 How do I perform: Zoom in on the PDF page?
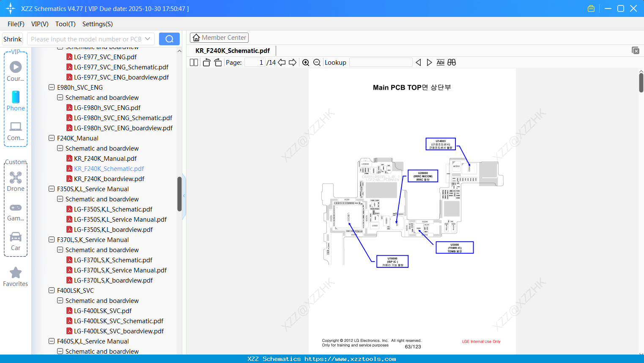(x=305, y=62)
